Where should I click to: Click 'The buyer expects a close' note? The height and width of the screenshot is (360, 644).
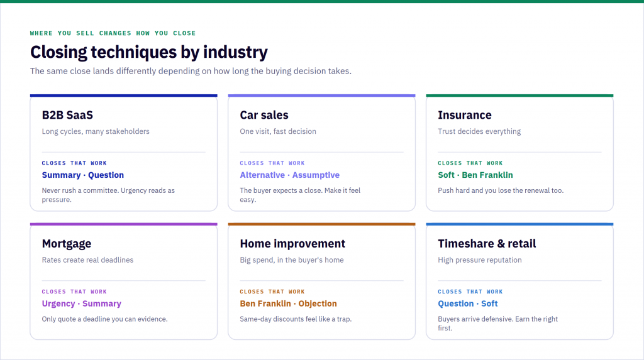point(300,195)
